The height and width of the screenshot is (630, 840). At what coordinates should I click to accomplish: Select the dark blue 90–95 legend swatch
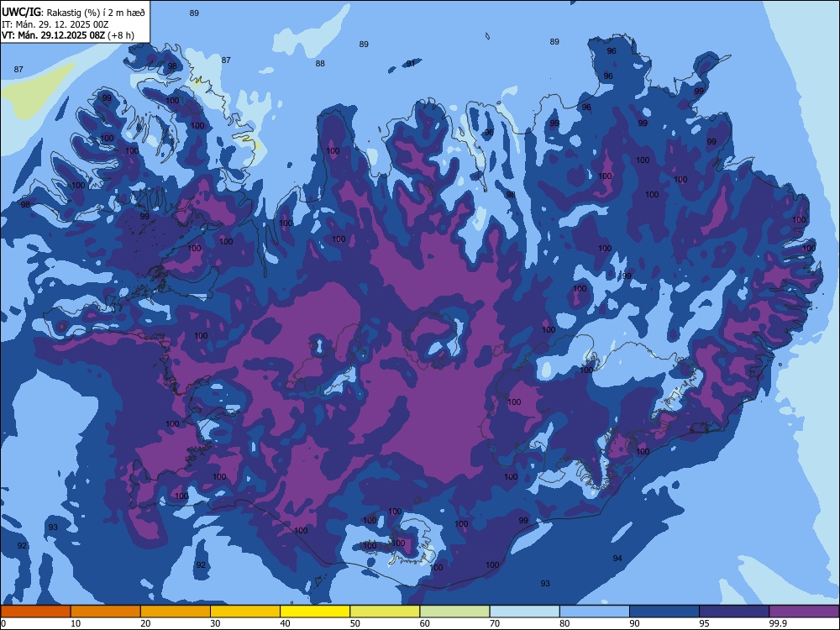[x=664, y=612]
